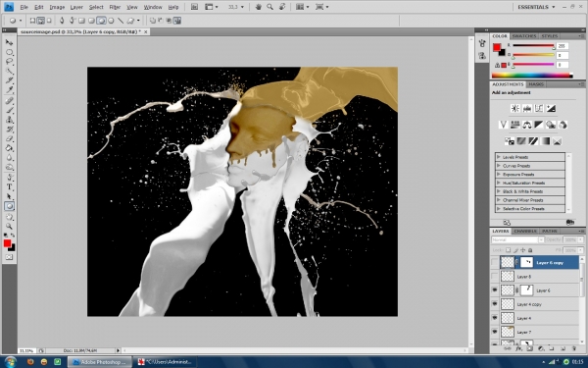Select the Healing Brush tool
The image size is (588, 368).
click(9, 101)
